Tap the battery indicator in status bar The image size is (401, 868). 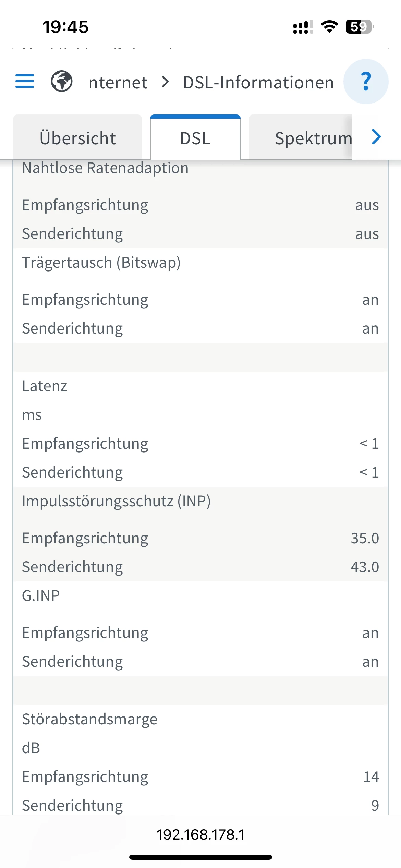click(x=359, y=27)
